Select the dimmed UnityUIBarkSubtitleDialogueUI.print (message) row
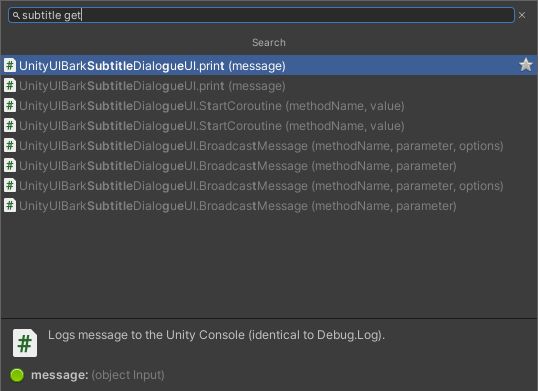The image size is (538, 391). click(269, 85)
